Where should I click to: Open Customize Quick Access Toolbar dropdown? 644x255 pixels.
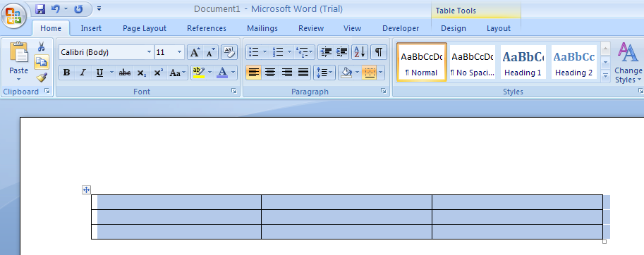(x=99, y=9)
